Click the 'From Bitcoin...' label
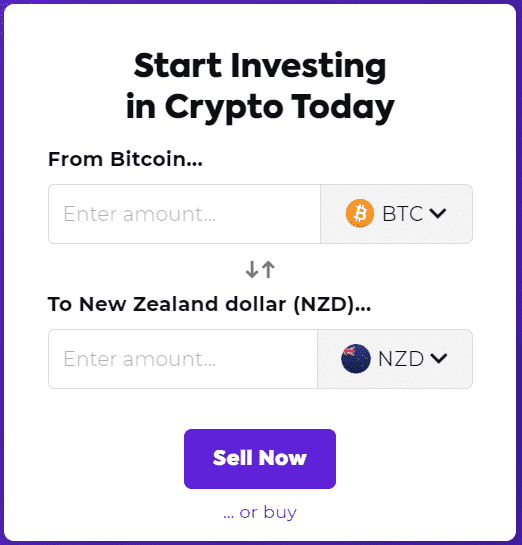522x545 pixels. [x=125, y=159]
